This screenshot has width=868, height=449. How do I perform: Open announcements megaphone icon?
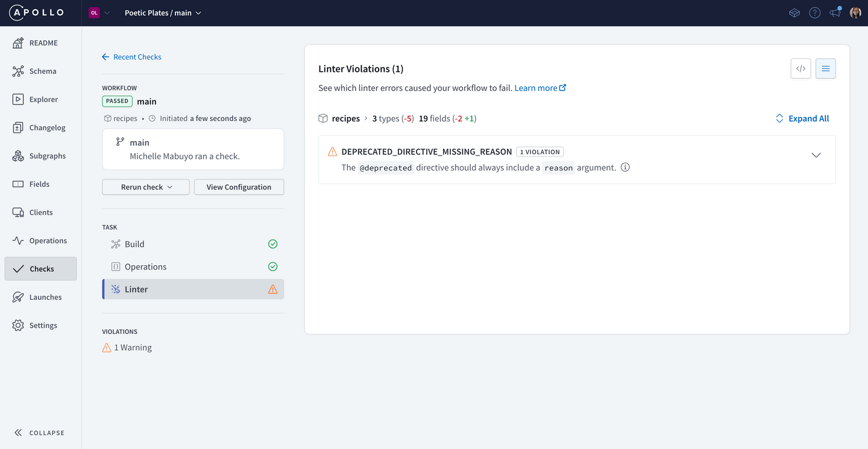(835, 13)
